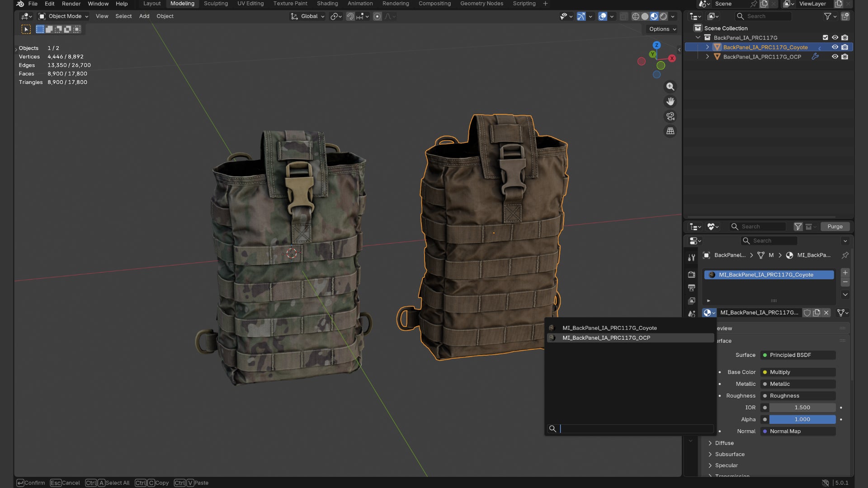Click the Purge button
The height and width of the screenshot is (488, 868).
pos(835,226)
